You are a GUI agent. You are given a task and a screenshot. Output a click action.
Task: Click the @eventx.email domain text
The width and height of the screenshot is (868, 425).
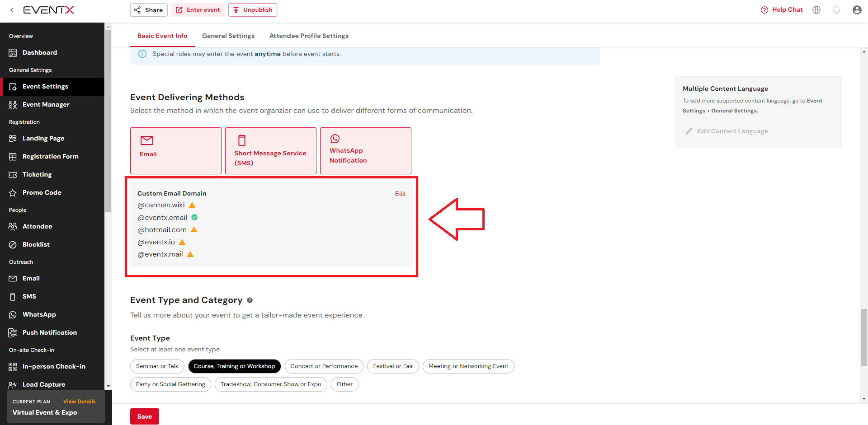point(162,217)
